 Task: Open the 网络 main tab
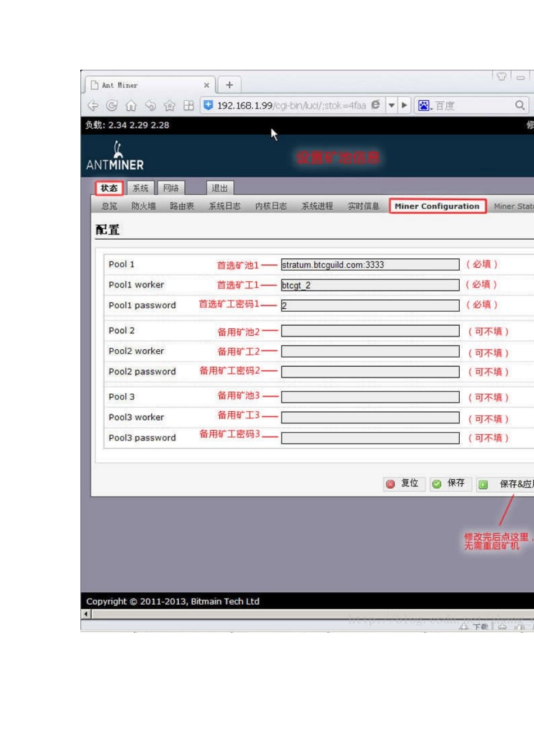(171, 188)
